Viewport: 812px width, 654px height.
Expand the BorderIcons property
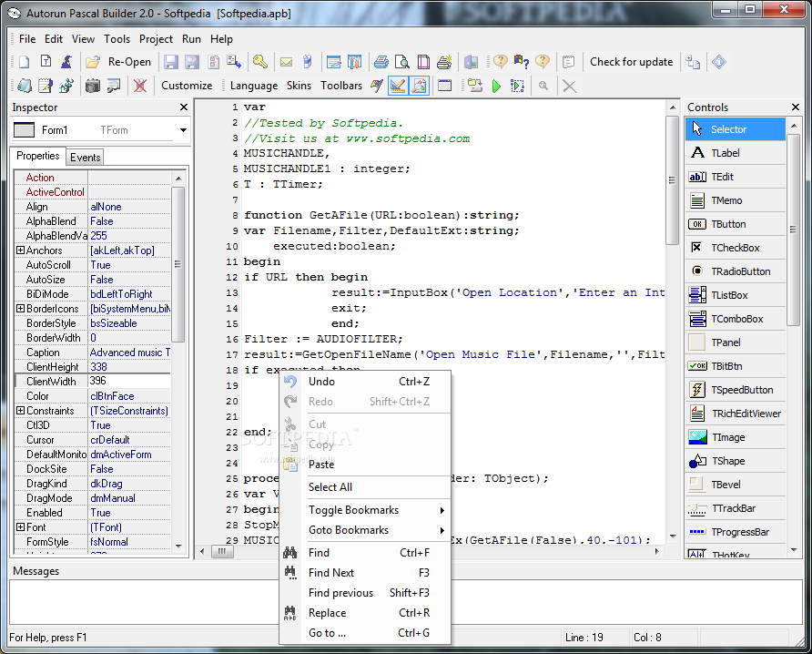[x=20, y=309]
